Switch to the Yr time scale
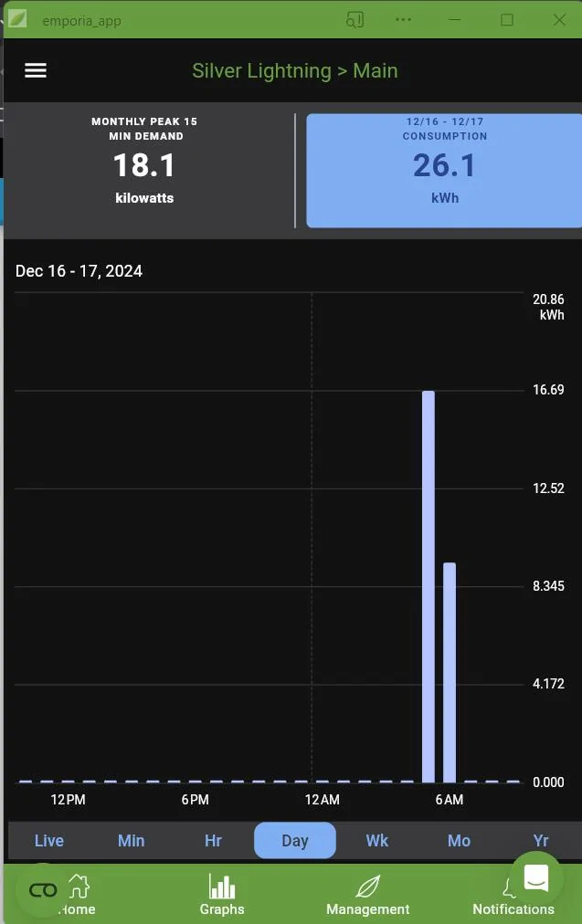Image resolution: width=582 pixels, height=924 pixels. pyautogui.click(x=541, y=841)
